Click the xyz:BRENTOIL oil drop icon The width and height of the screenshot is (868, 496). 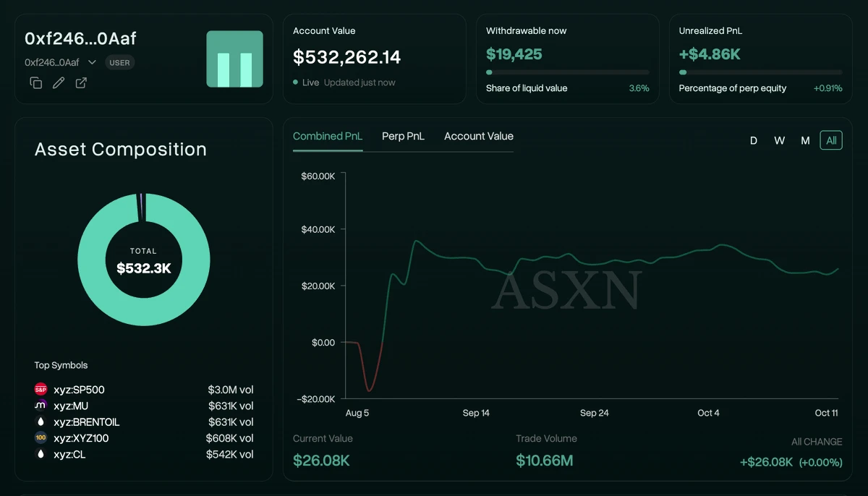tap(41, 422)
